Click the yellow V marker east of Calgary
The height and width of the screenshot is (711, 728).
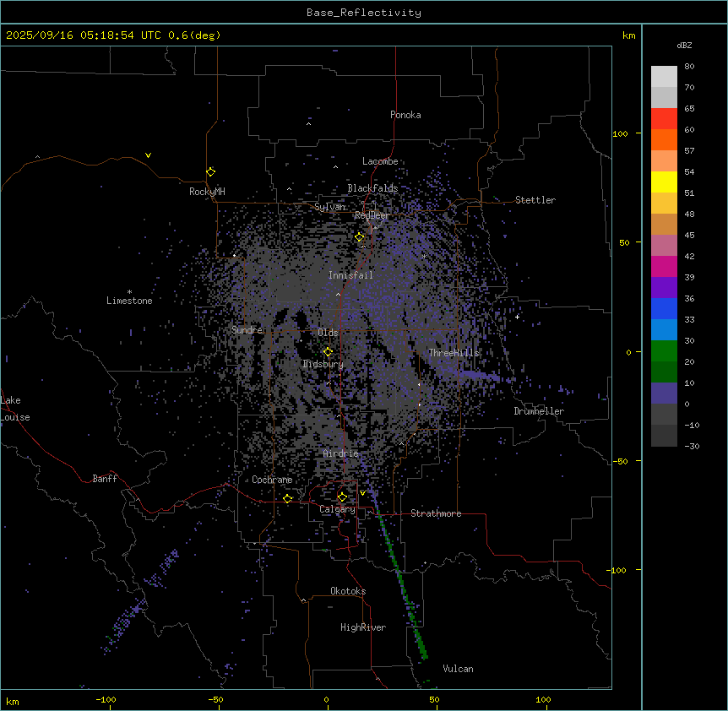[362, 493]
